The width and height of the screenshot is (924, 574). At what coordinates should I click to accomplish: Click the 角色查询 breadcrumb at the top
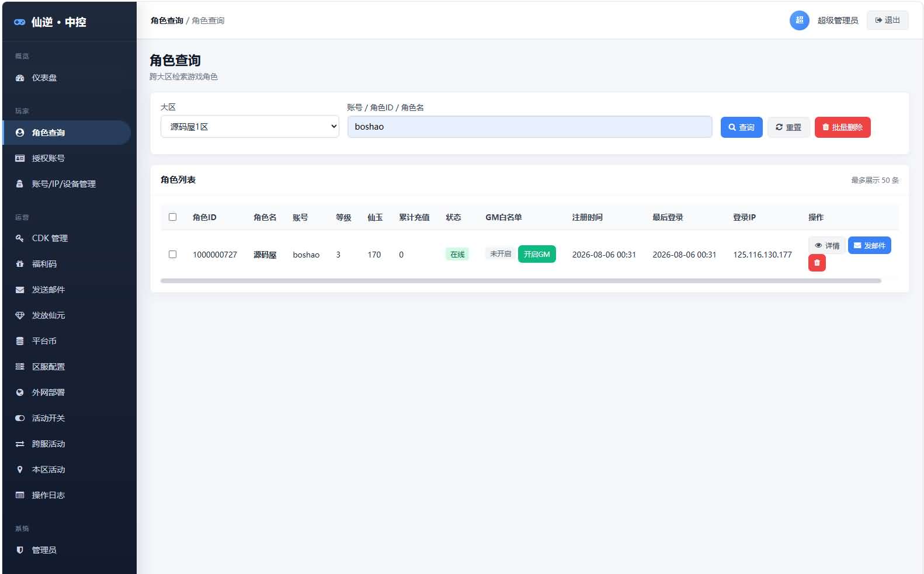[x=167, y=20]
